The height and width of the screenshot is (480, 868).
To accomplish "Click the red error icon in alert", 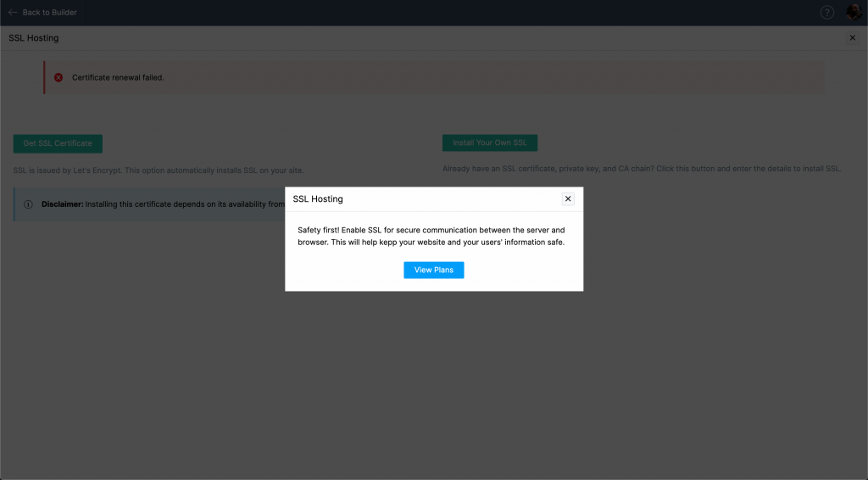I will coord(58,77).
